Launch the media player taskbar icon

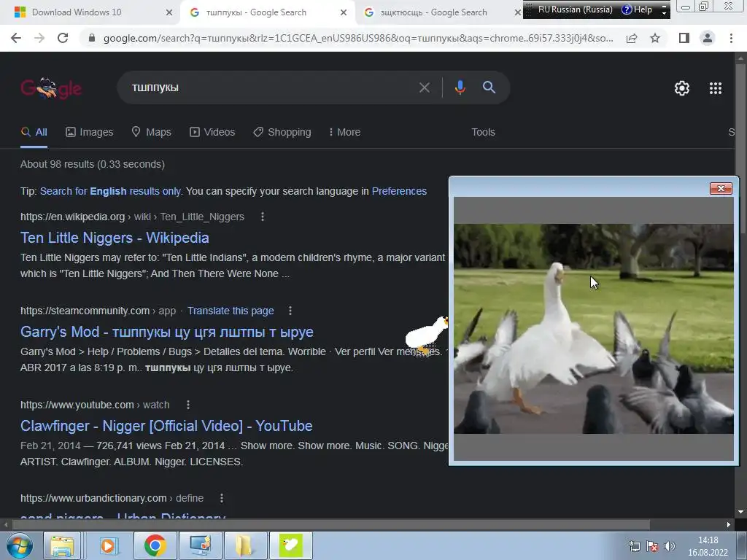(108, 545)
